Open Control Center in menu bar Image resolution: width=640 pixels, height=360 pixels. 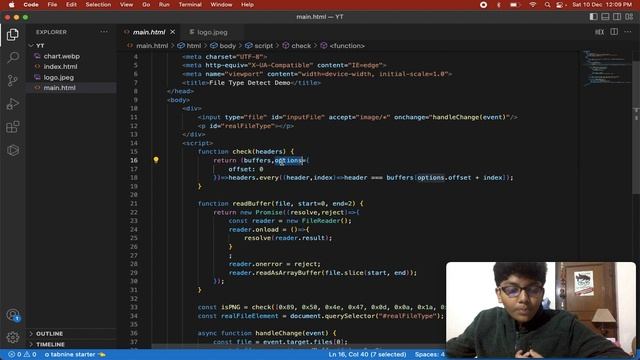click(x=560, y=4)
